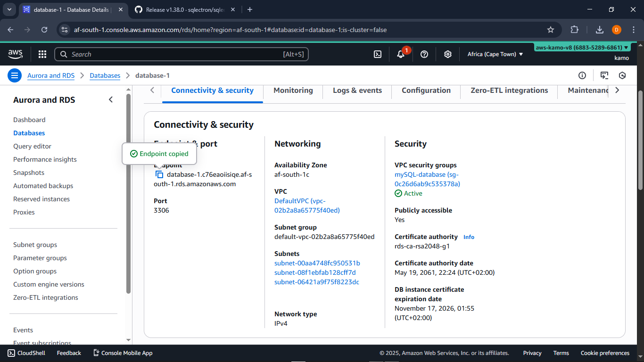
Task: Open the Configuration tab
Action: [x=426, y=90]
